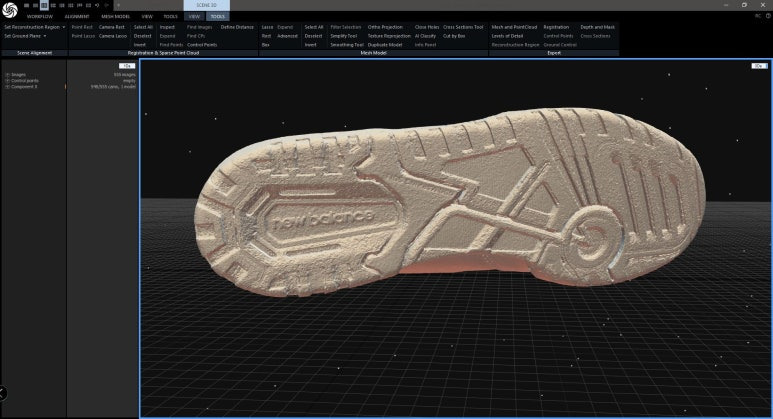Click Define Distance tool

click(237, 27)
